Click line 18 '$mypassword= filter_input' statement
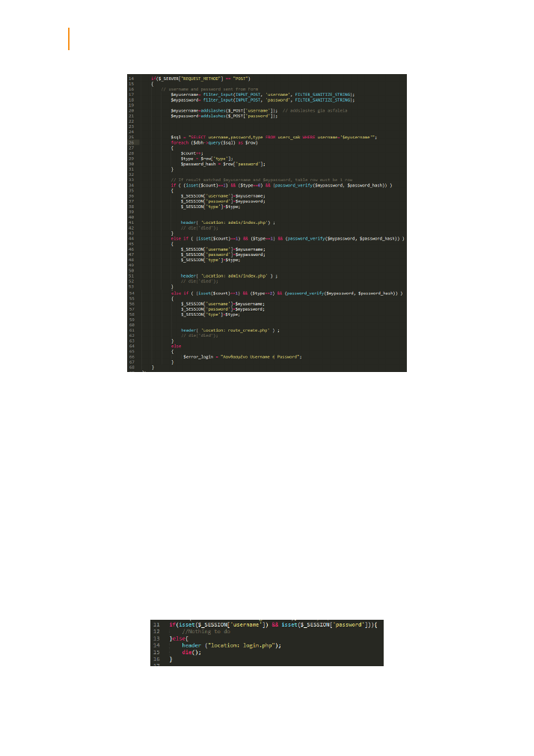 pyautogui.click(x=263, y=100)
